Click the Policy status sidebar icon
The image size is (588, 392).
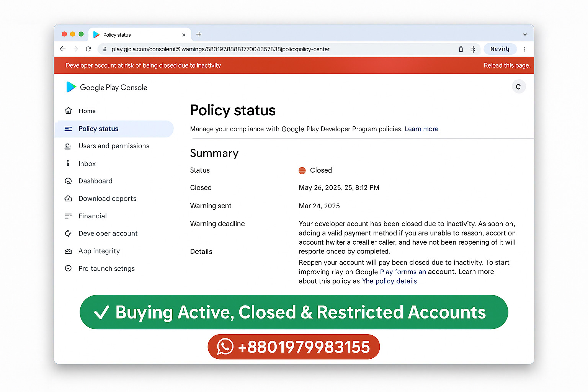68,129
